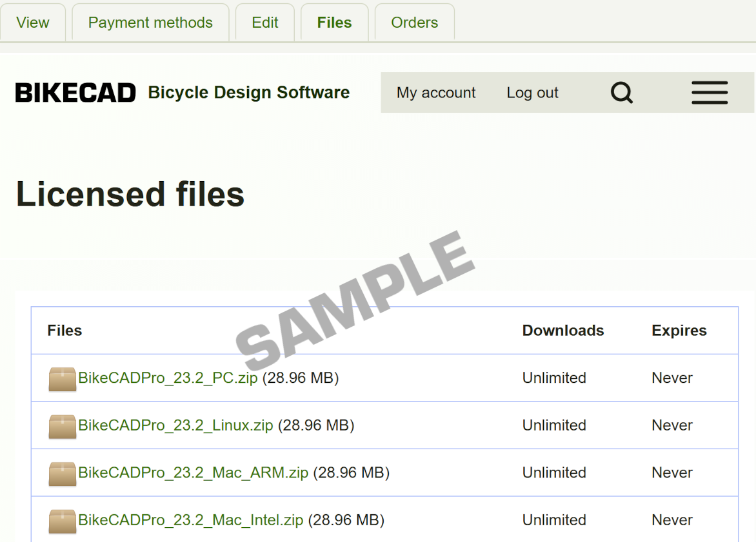
Task: Click the (28.96 MB) size after Mac_ARM.zip
Action: [352, 472]
